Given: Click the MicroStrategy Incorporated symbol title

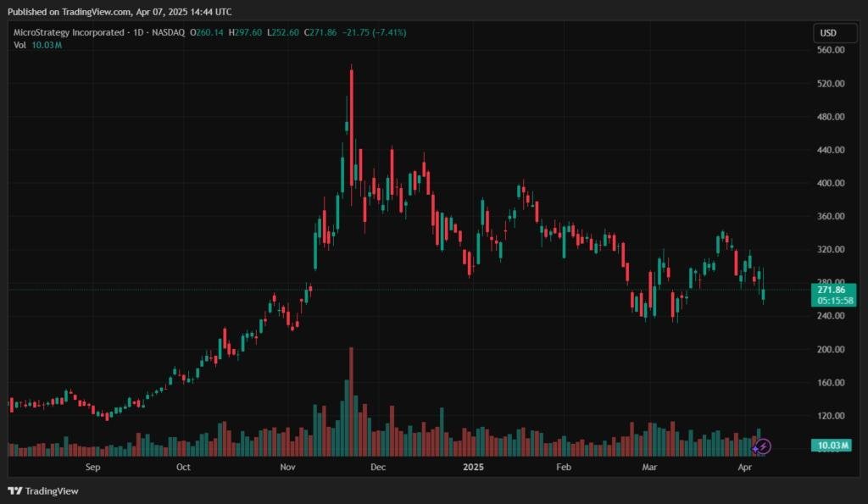Looking at the screenshot, I should pos(67,33).
